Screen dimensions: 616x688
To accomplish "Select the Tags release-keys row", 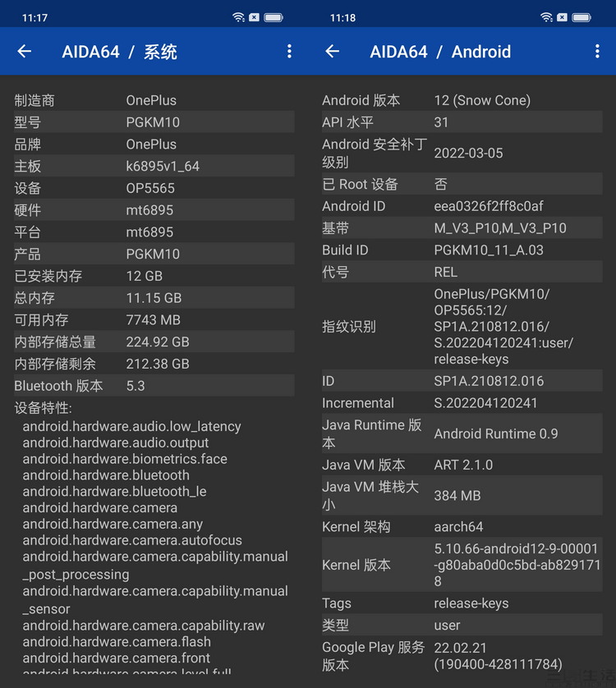I will (462, 603).
